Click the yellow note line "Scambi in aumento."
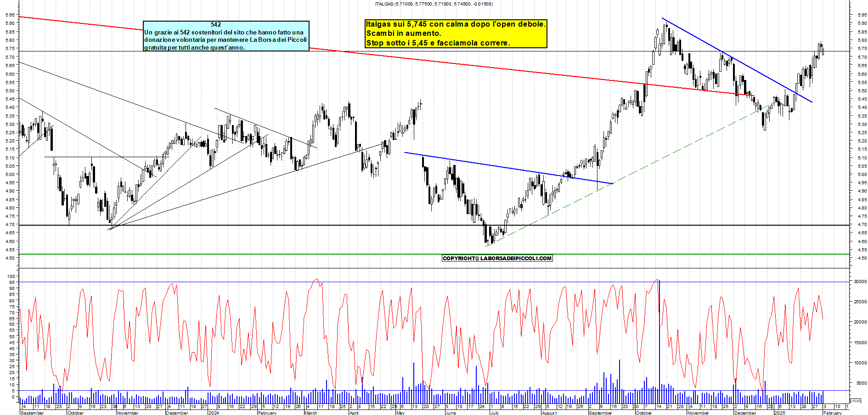Viewport: 868px width, 415px height. pos(404,34)
